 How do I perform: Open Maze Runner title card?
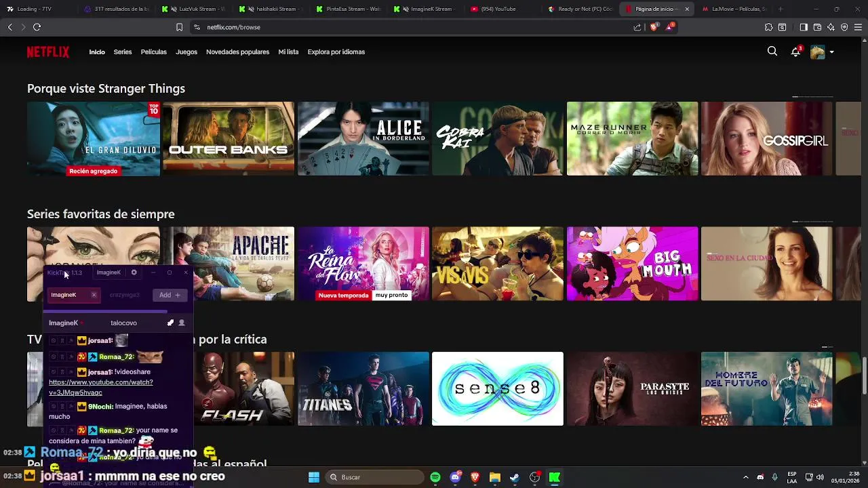(633, 139)
